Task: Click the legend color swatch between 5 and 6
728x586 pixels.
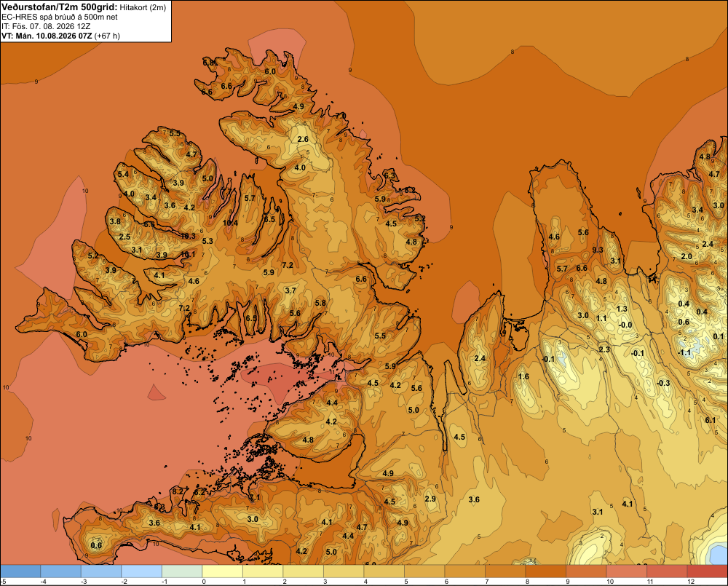Action: [x=424, y=571]
